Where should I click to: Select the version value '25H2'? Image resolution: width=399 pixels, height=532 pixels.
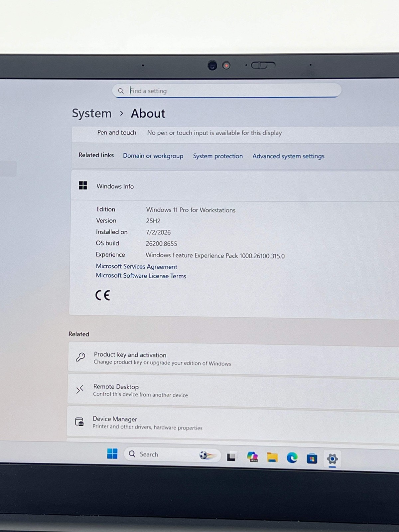pyautogui.click(x=153, y=221)
